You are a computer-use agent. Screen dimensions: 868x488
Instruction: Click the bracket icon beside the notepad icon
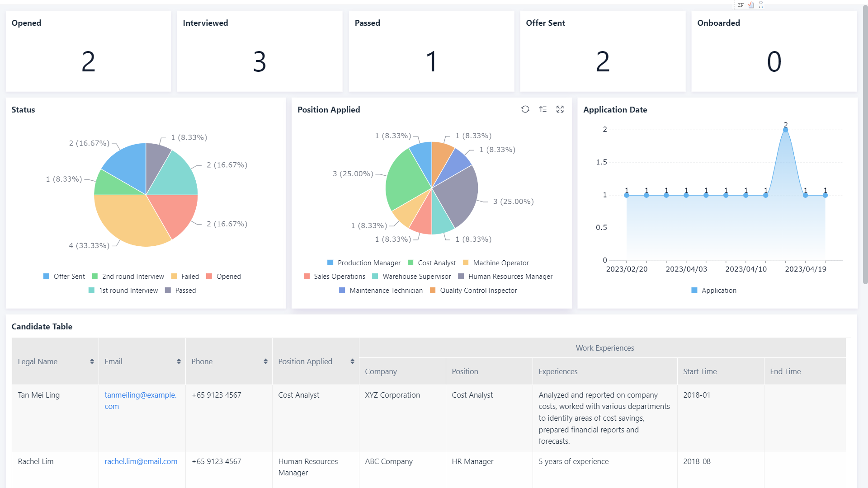tap(761, 5)
